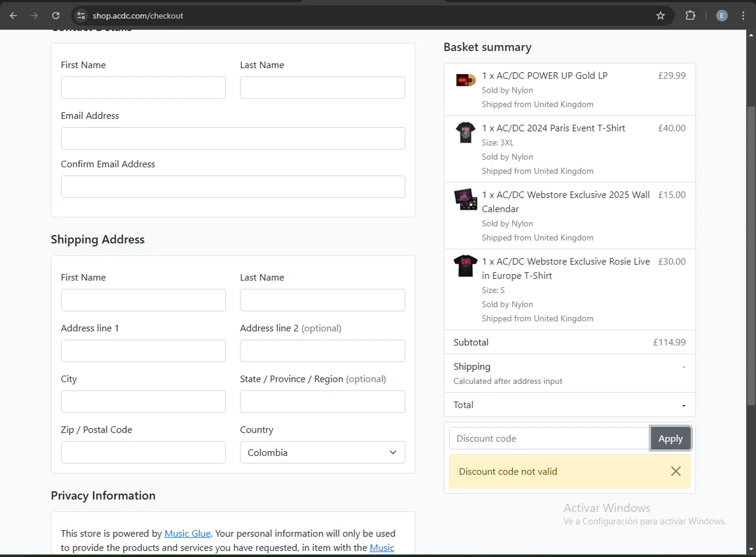Click the £40.00 price

click(672, 128)
